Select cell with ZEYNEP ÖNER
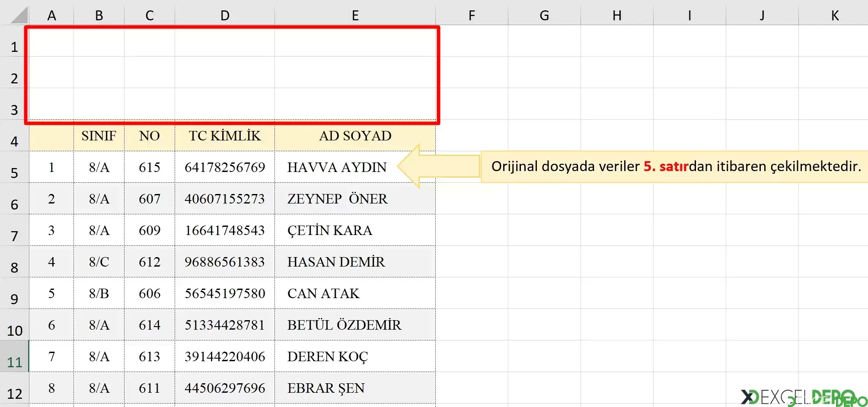868x407 pixels. (355, 198)
